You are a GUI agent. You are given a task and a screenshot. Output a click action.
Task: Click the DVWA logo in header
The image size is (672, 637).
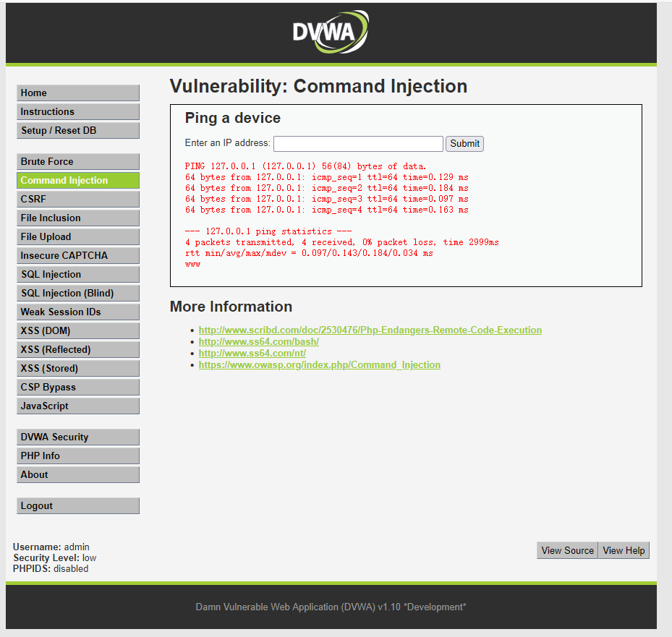(x=330, y=33)
